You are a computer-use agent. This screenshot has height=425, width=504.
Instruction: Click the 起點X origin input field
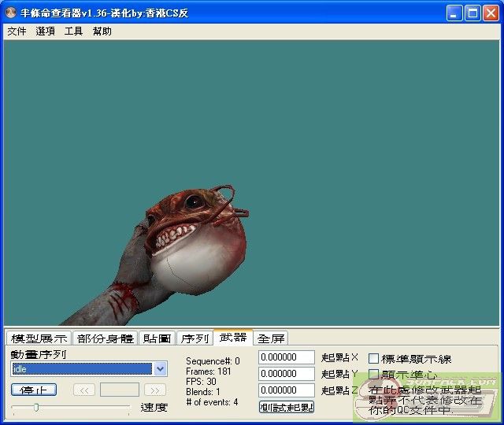287,357
